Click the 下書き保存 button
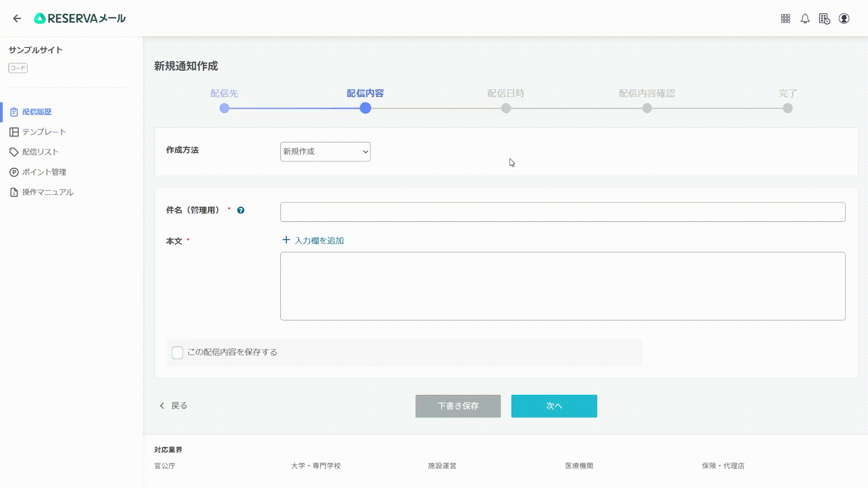Viewport: 868px width, 488px height. coord(458,406)
